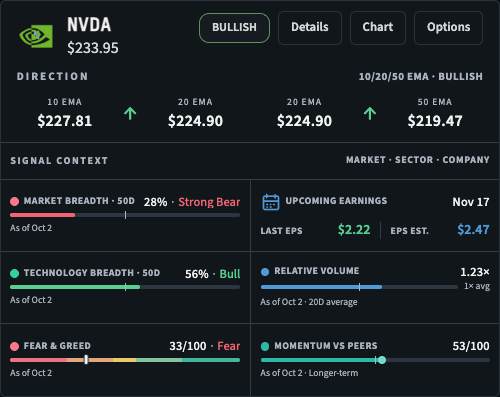Click the RELATIVE VOLUME label
The width and height of the screenshot is (500, 397).
pyautogui.click(x=317, y=271)
